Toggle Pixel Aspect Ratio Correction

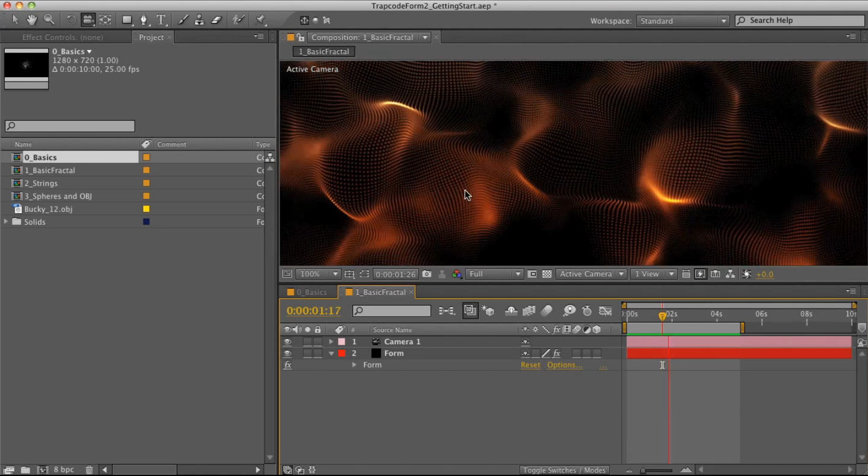click(x=686, y=274)
